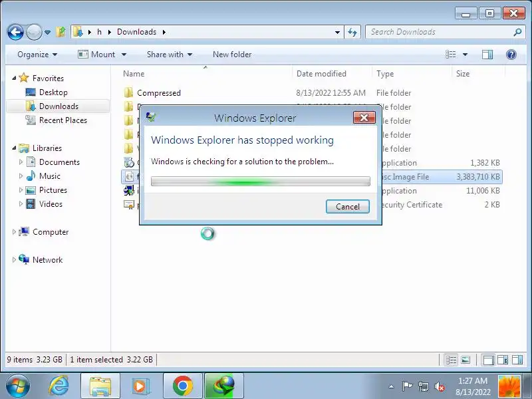Image resolution: width=532 pixels, height=399 pixels.
Task: Expand the Network tree node
Action: (14, 260)
